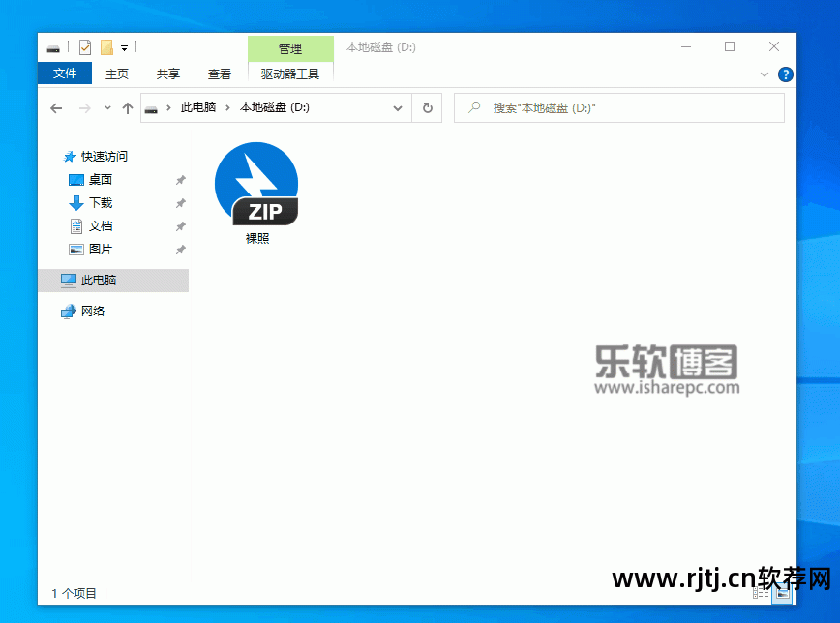Click inside the search 本地磁盘 box
The width and height of the screenshot is (840, 623).
click(x=619, y=107)
